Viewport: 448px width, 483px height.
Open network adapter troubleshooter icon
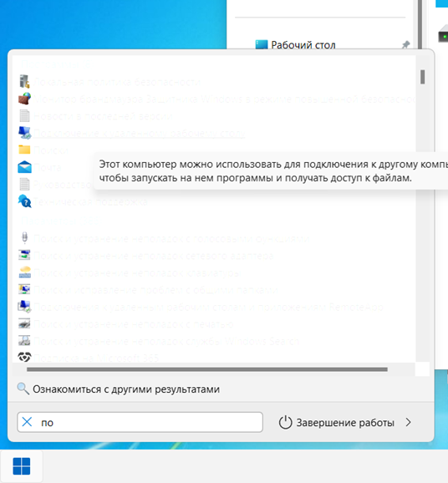[24, 256]
